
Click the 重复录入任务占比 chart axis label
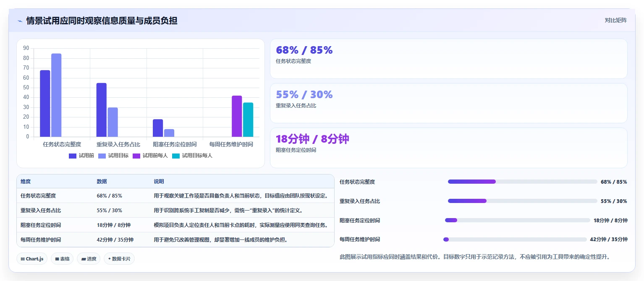pyautogui.click(x=118, y=144)
